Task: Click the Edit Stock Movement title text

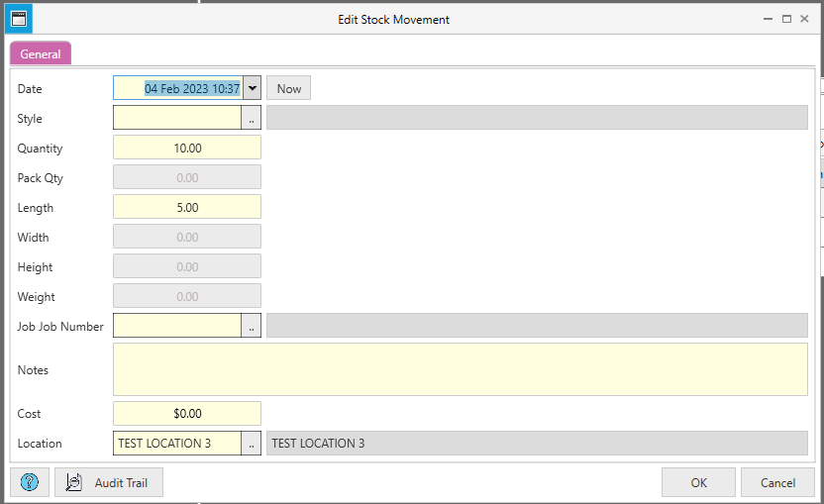Action: pos(393,20)
